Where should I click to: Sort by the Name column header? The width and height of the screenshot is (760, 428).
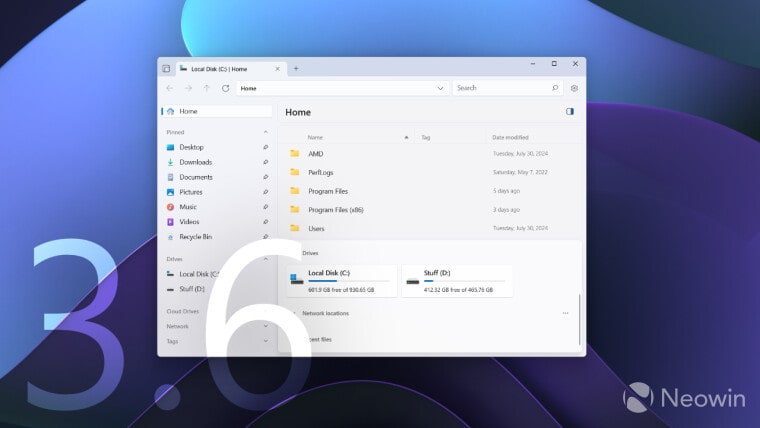pyautogui.click(x=315, y=138)
